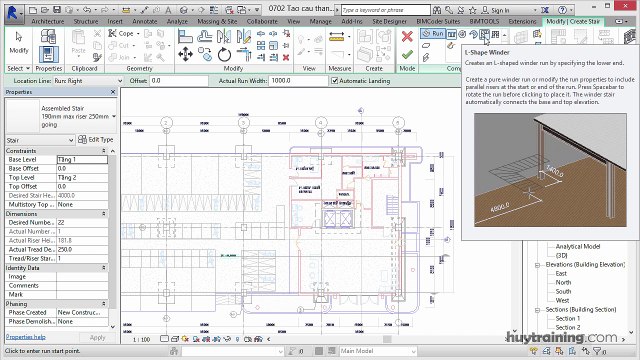Click the Offset value field in options bar

coord(179,81)
